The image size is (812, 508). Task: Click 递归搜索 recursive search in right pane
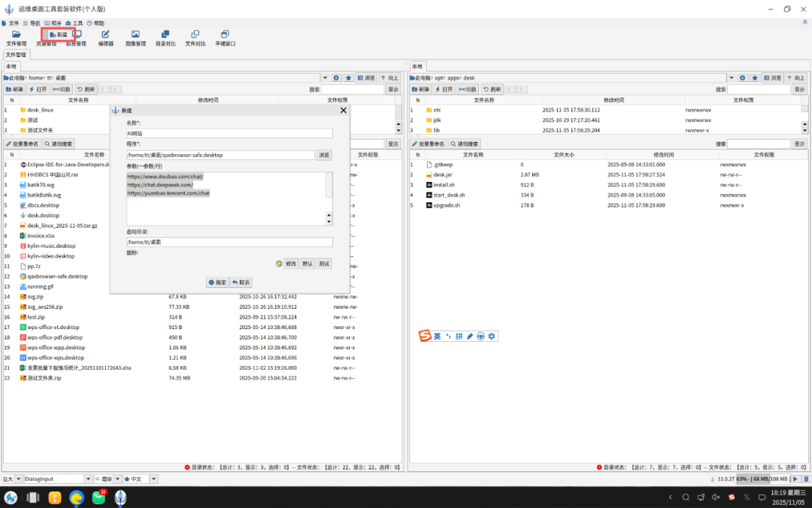click(465, 144)
